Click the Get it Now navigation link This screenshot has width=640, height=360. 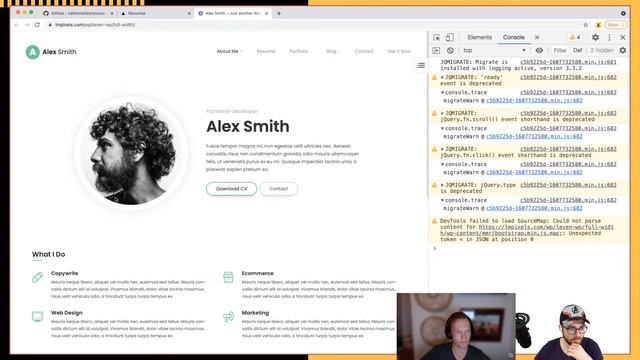tap(399, 51)
